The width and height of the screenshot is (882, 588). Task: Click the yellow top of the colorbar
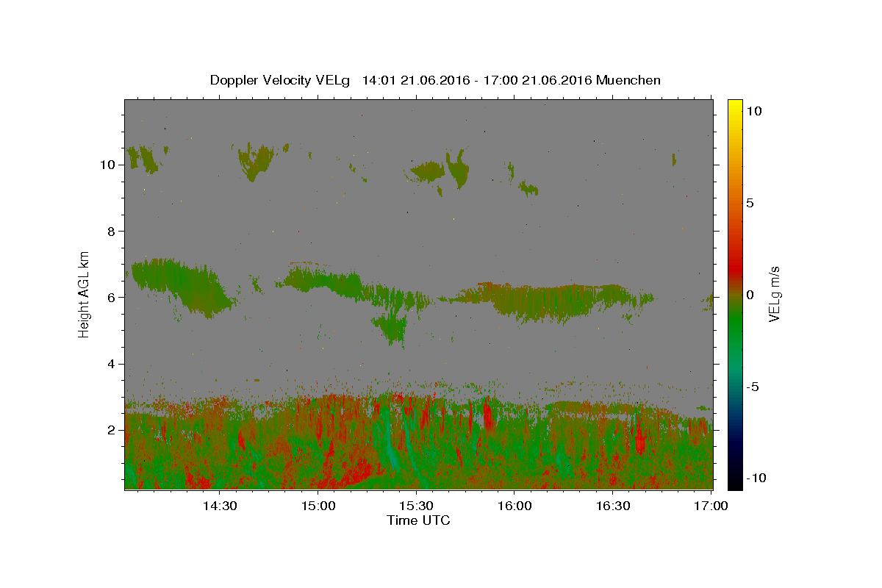(x=735, y=107)
